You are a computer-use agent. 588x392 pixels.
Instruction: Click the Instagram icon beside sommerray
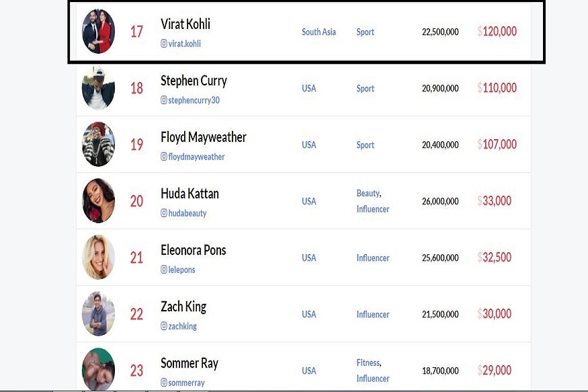[x=164, y=383]
